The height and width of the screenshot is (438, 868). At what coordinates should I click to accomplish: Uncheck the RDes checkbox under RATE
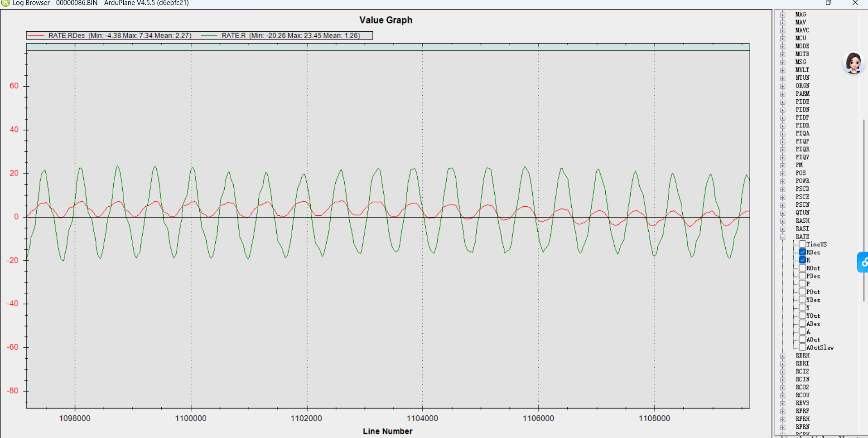[802, 252]
